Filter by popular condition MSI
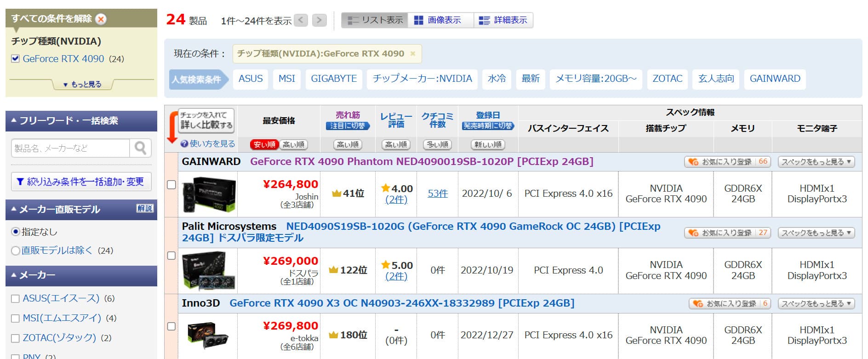This screenshot has height=359, width=868. [x=287, y=79]
